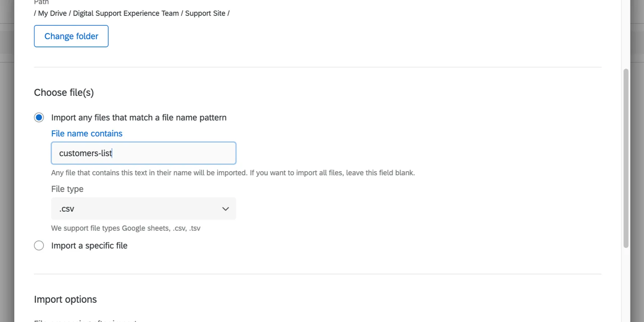Click the 'Import options' section heading
The height and width of the screenshot is (322, 644).
pos(65,299)
